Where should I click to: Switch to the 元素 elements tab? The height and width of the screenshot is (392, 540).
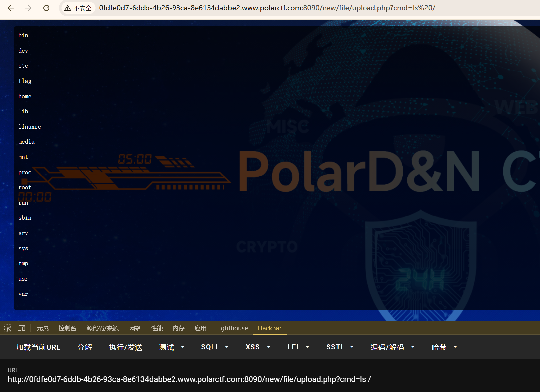tap(42, 328)
